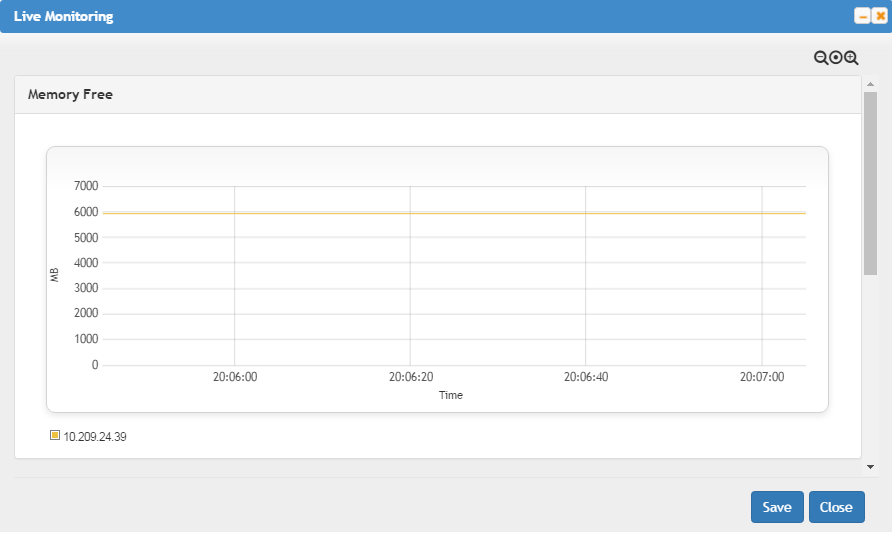Click the 10.209.24.39 legend label
The height and width of the screenshot is (533, 892).
click(95, 436)
